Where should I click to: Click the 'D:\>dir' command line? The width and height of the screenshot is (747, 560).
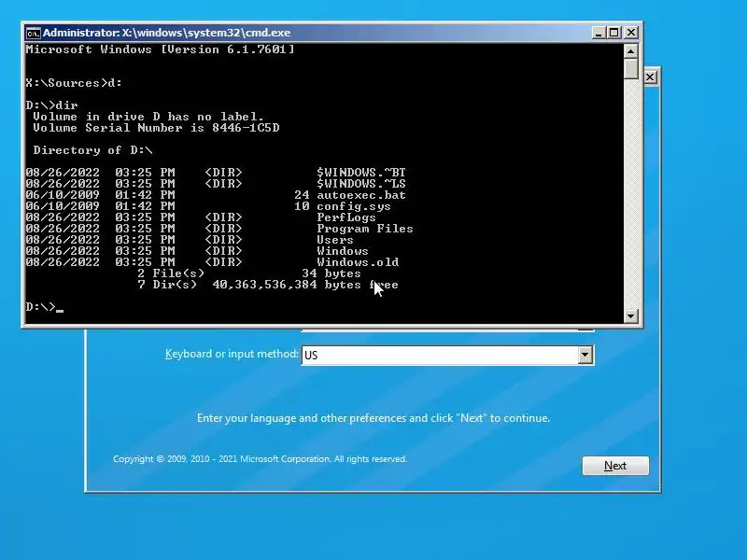point(51,105)
